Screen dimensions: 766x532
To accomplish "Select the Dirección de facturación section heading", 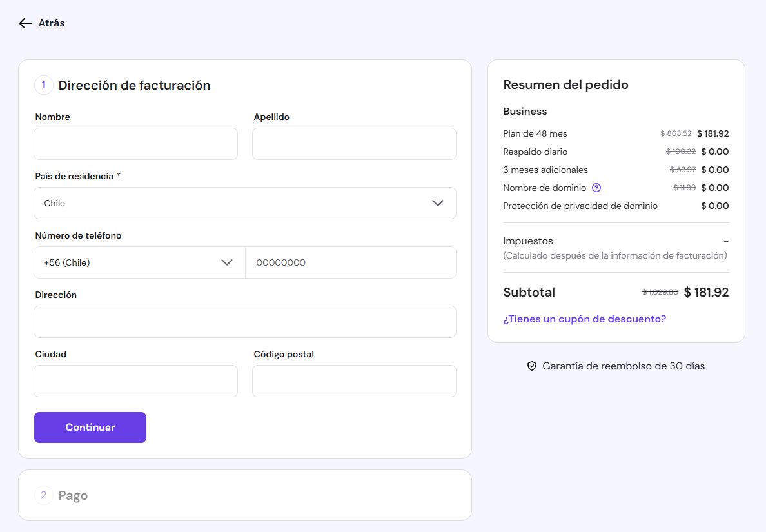I will tap(134, 85).
